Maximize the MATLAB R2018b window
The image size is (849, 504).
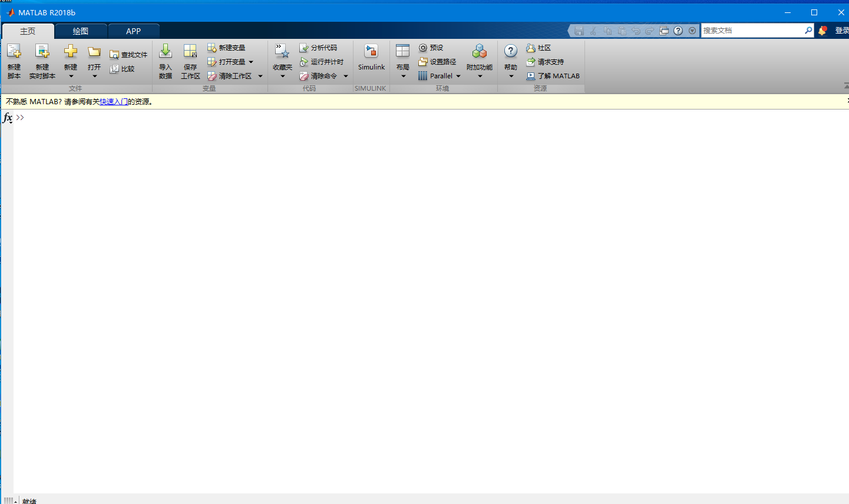coord(814,12)
